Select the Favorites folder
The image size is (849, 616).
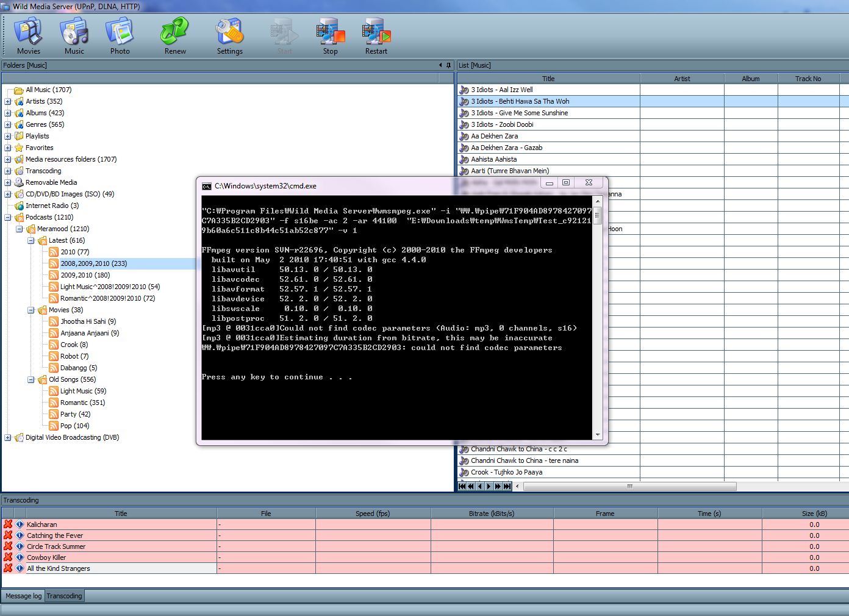(39, 148)
